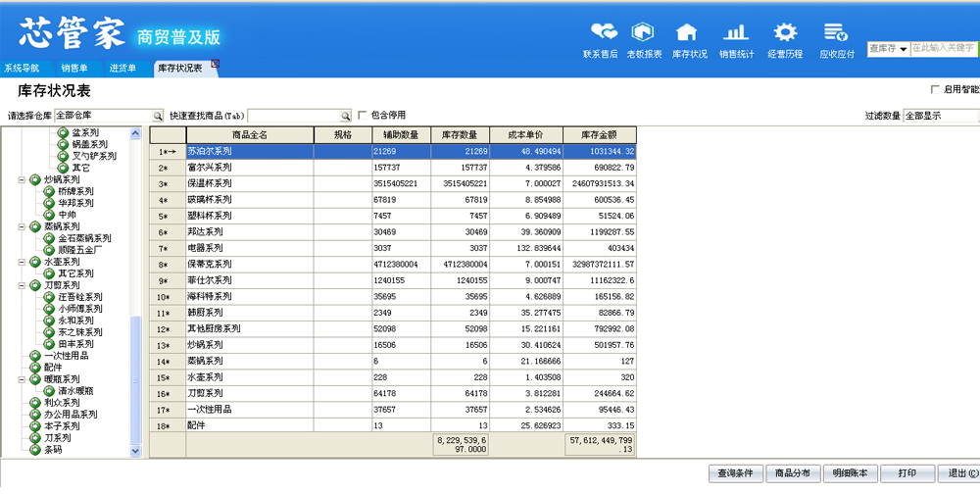Click tree scrollbar up arrow
The width and height of the screenshot is (980, 494).
click(135, 133)
